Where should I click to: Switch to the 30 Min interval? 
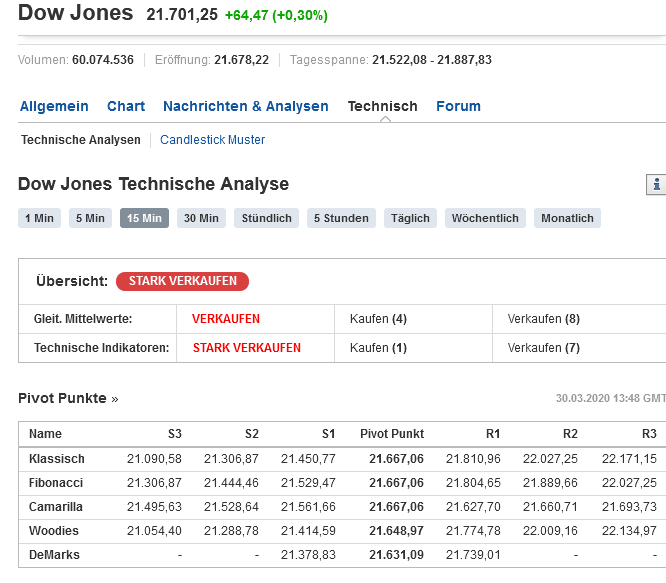[201, 218]
